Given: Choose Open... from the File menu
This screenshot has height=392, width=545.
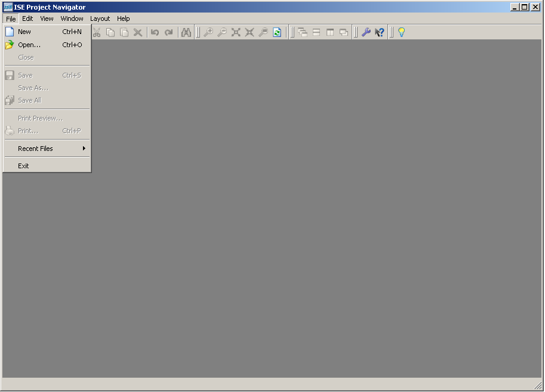Looking at the screenshot, I should tap(47, 45).
